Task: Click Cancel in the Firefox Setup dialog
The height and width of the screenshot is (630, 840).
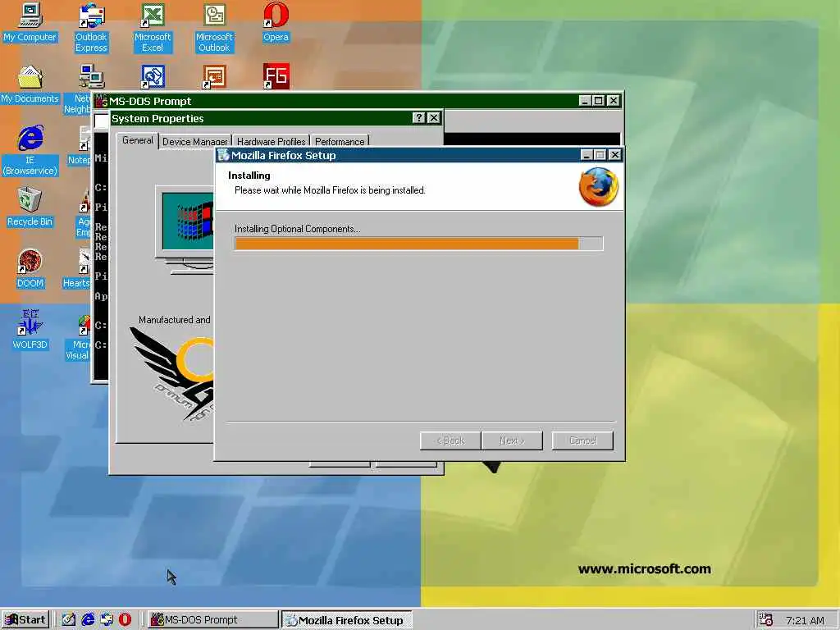Action: coord(583,441)
